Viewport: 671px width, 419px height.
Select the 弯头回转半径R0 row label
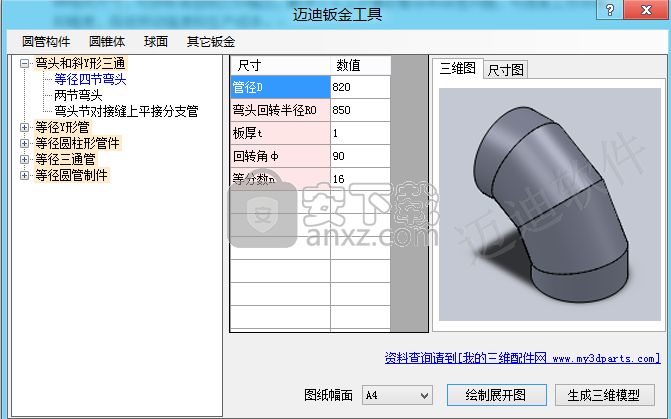[280, 110]
